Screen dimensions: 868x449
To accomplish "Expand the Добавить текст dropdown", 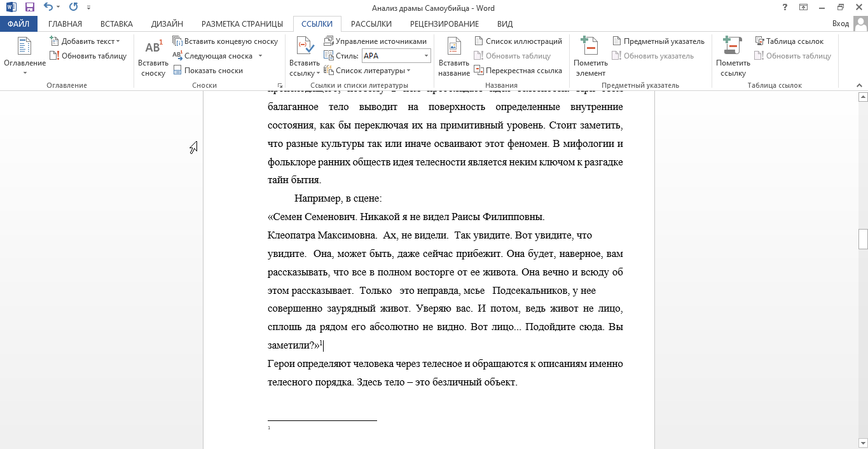I will click(x=118, y=41).
